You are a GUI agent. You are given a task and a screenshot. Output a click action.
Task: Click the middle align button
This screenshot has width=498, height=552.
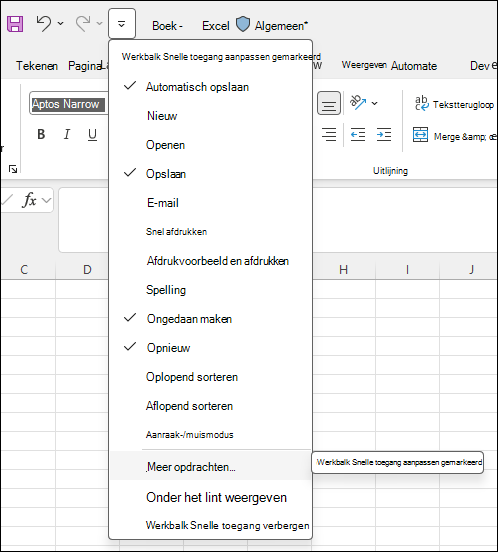tap(329, 103)
